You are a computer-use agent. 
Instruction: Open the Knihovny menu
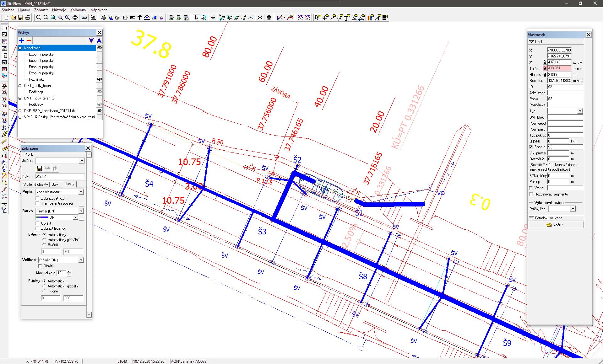pos(78,10)
